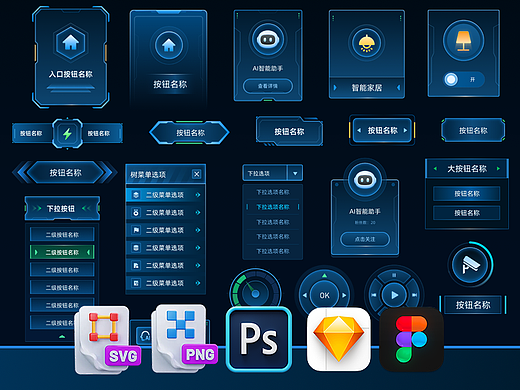Click the previous track button on media dial
The image size is (520, 390).
point(374,295)
